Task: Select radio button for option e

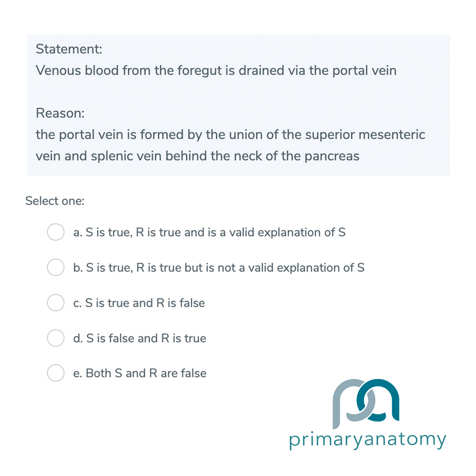Action: 56,373
